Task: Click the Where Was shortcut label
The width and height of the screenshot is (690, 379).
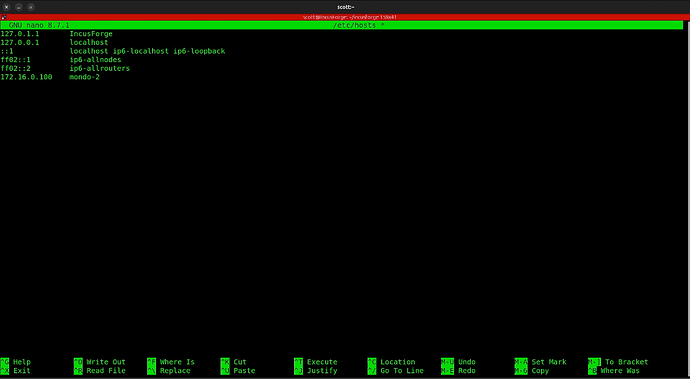Action: (620, 371)
